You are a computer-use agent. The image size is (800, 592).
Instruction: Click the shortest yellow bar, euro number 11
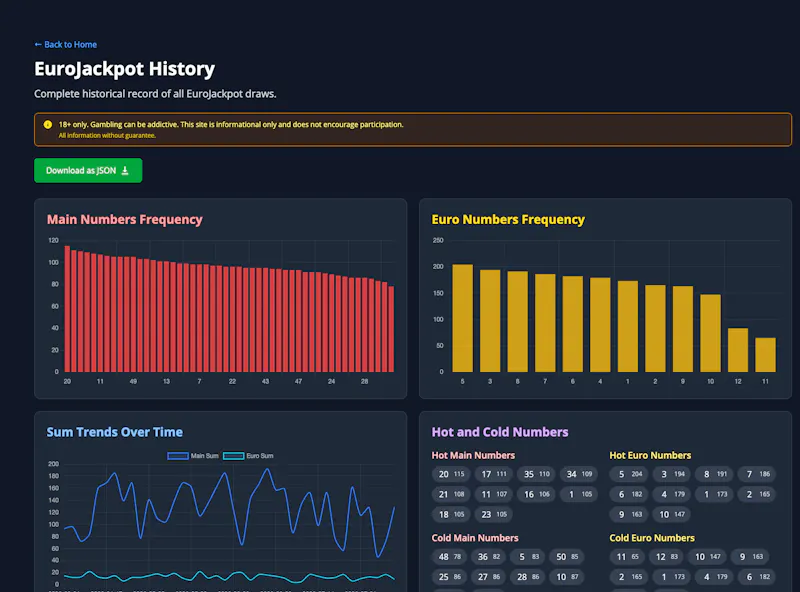pos(765,355)
